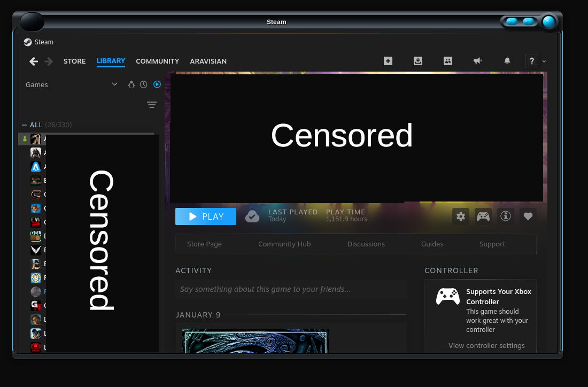Check cloud sync status icon
Viewport: 588px width, 387px height.
click(252, 216)
